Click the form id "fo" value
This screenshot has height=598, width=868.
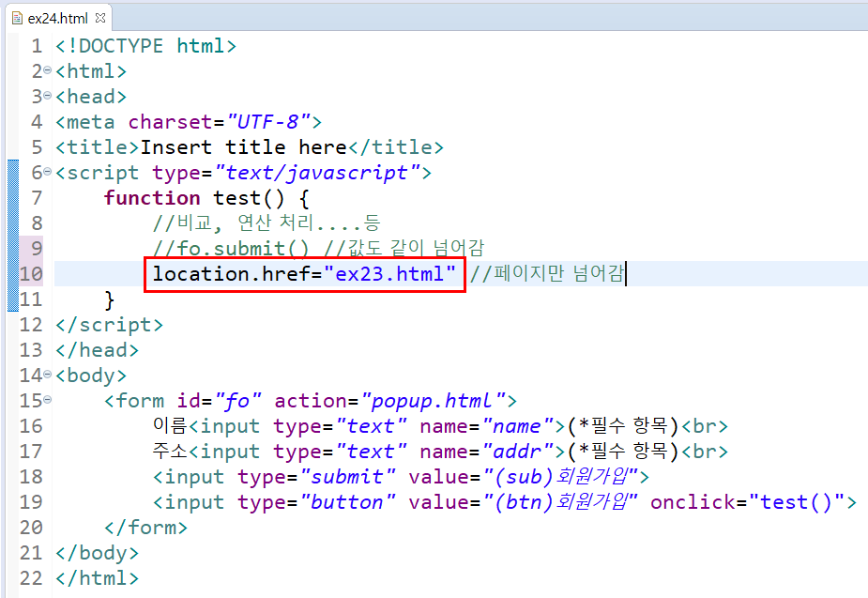(x=238, y=401)
